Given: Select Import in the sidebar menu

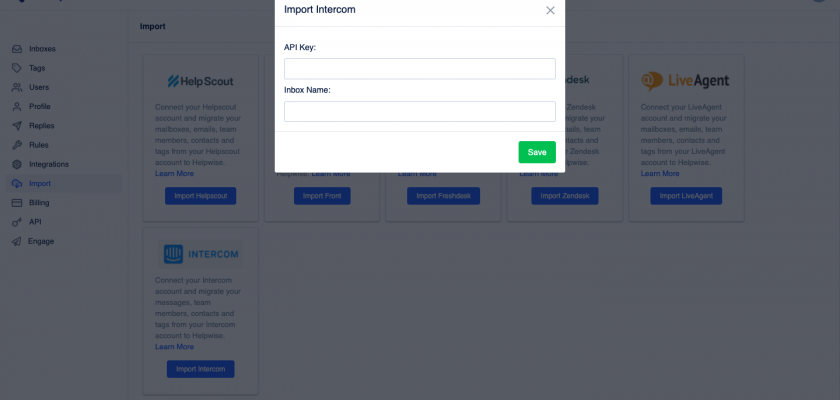Looking at the screenshot, I should click(x=40, y=184).
